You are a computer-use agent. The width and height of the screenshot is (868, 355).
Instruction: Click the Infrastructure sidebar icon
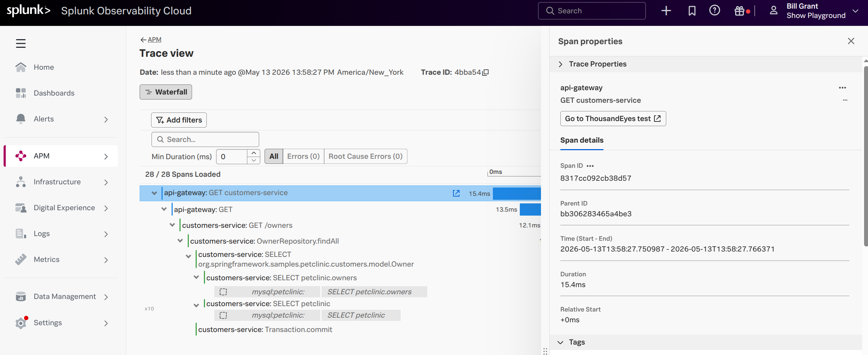point(21,182)
